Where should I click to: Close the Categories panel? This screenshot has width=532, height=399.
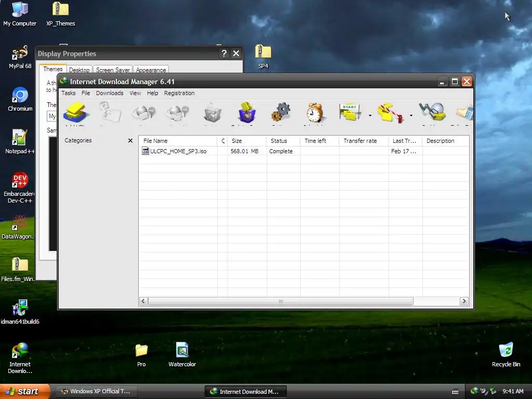coord(130,140)
